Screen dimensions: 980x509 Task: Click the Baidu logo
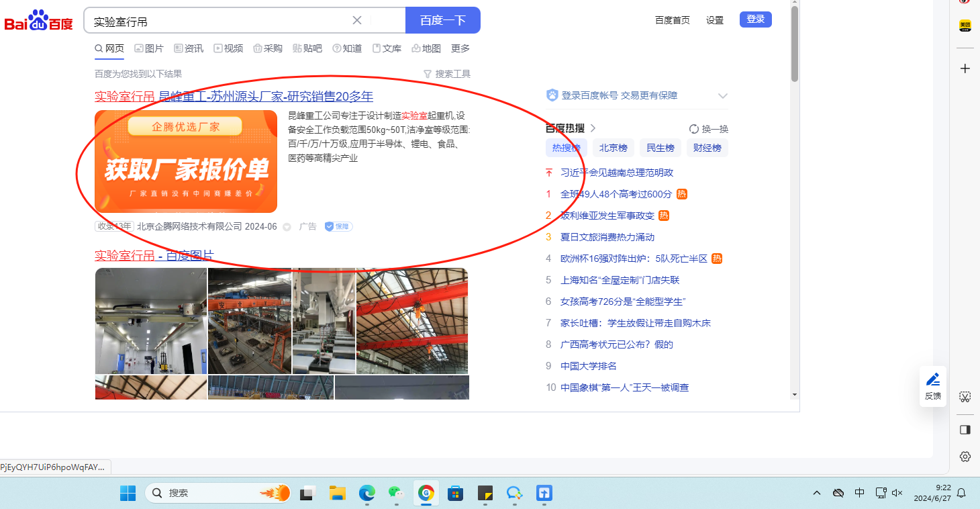click(39, 21)
